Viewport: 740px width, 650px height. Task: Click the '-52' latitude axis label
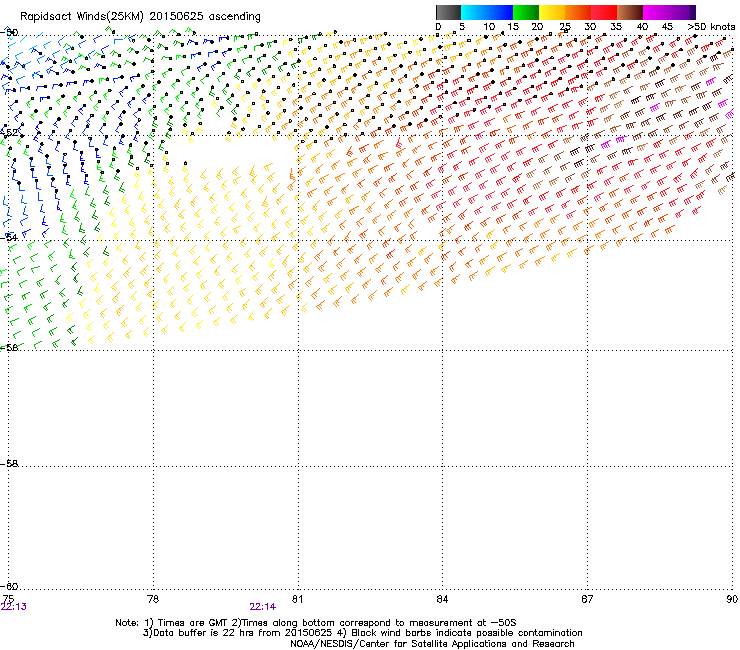pos(9,133)
